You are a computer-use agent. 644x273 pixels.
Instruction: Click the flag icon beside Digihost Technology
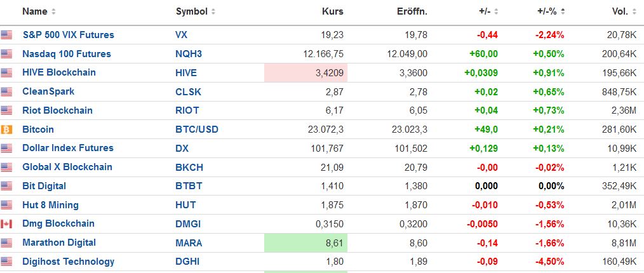[x=6, y=262]
